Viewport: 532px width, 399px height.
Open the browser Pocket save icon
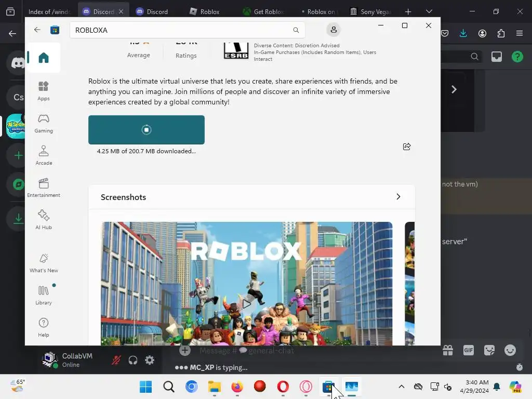pyautogui.click(x=445, y=33)
